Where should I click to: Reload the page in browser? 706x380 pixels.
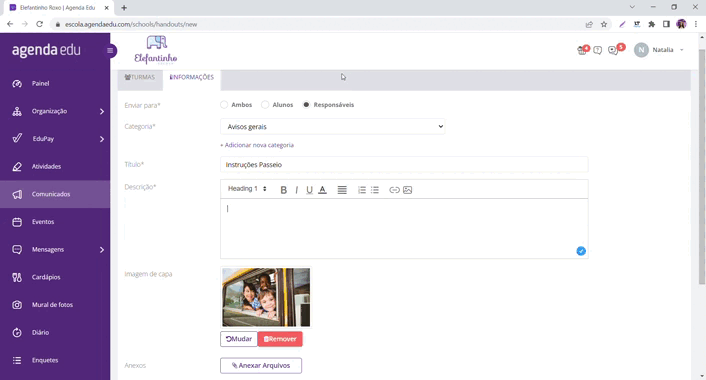pos(40,24)
